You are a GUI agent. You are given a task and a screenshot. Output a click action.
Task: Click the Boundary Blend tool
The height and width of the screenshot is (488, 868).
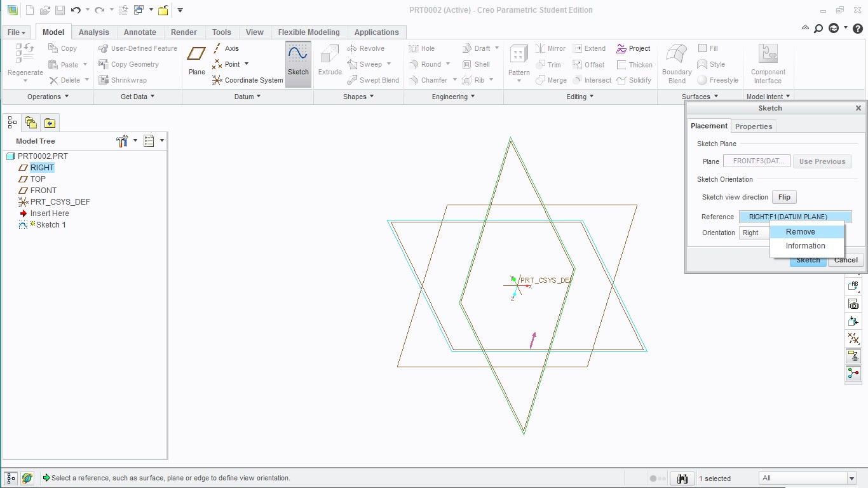coord(677,64)
